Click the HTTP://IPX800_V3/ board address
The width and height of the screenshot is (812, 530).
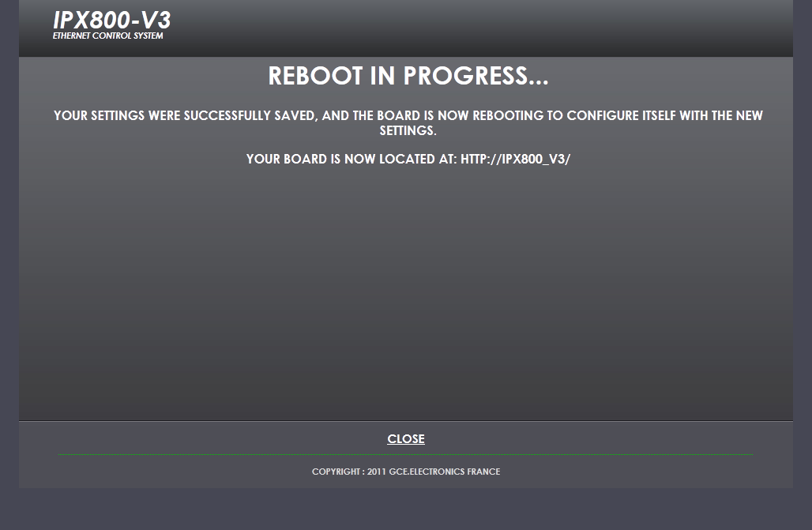coord(515,159)
